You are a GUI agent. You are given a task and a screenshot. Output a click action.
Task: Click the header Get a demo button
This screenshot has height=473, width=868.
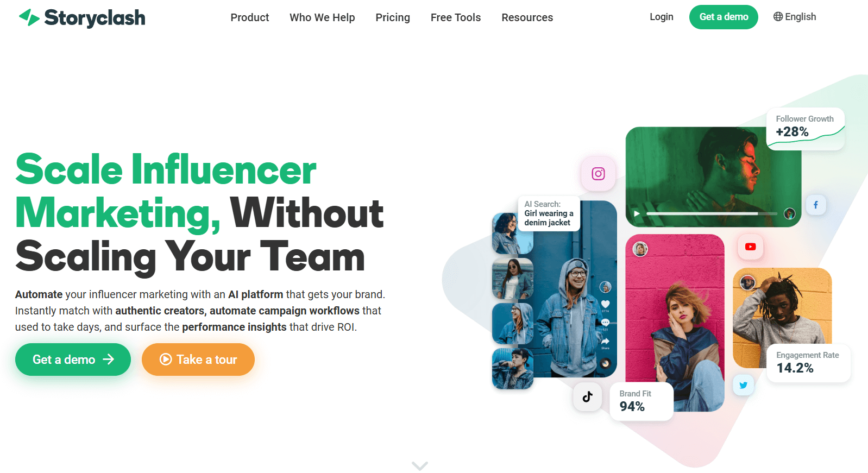pos(724,17)
